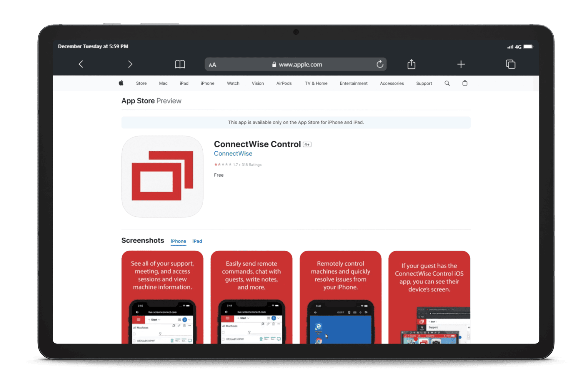588x385 pixels.
Task: Tap the date and time in status bar
Action: coord(93,46)
